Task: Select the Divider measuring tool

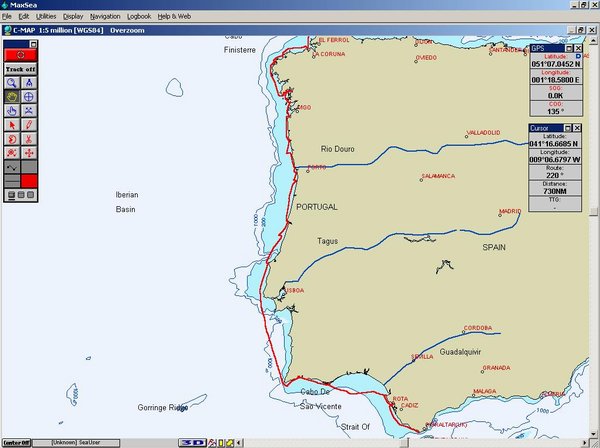Action: coord(29,83)
